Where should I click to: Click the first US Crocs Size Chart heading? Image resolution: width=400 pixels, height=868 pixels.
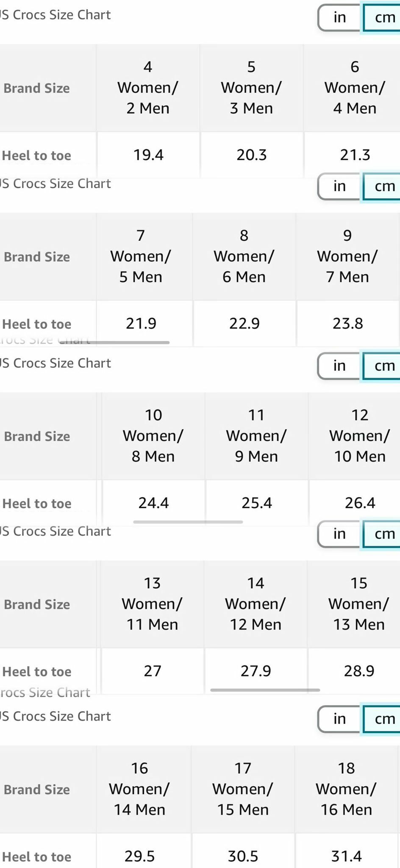pos(55,14)
